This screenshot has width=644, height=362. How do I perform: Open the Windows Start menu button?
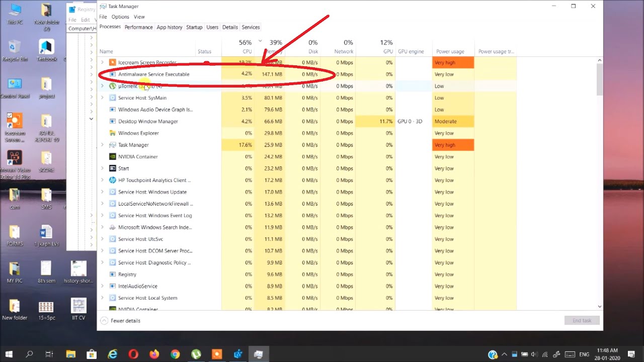(9, 354)
